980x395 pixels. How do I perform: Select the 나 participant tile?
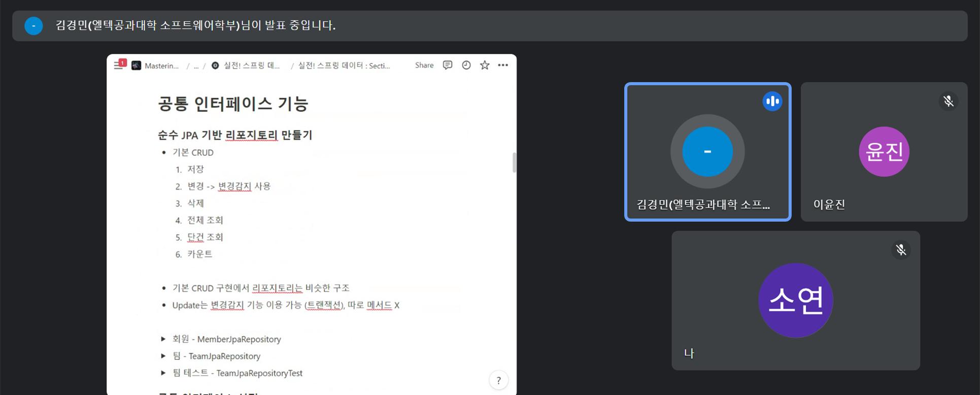coord(795,300)
